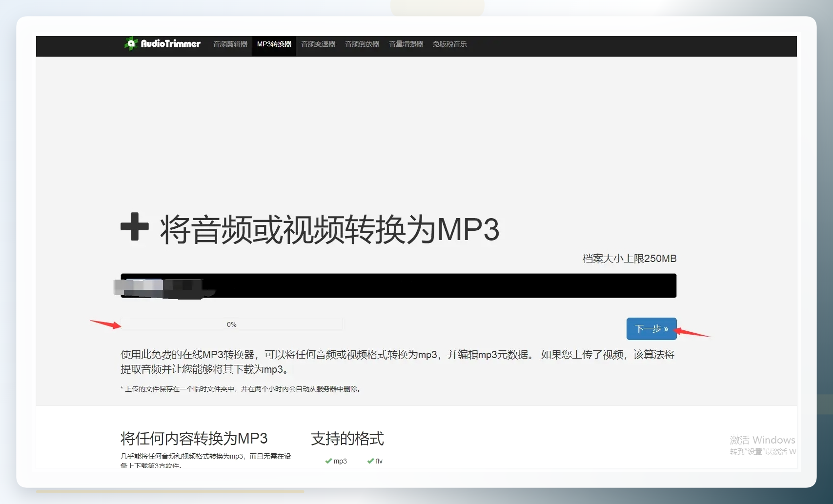Open 音量增强器 from the navbar
833x504 pixels.
coord(406,44)
